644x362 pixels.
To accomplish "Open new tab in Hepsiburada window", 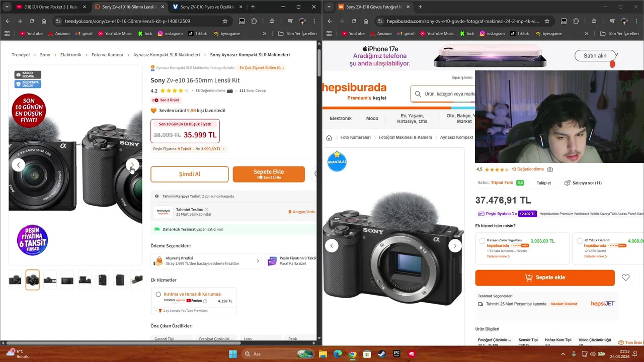I will (x=420, y=7).
